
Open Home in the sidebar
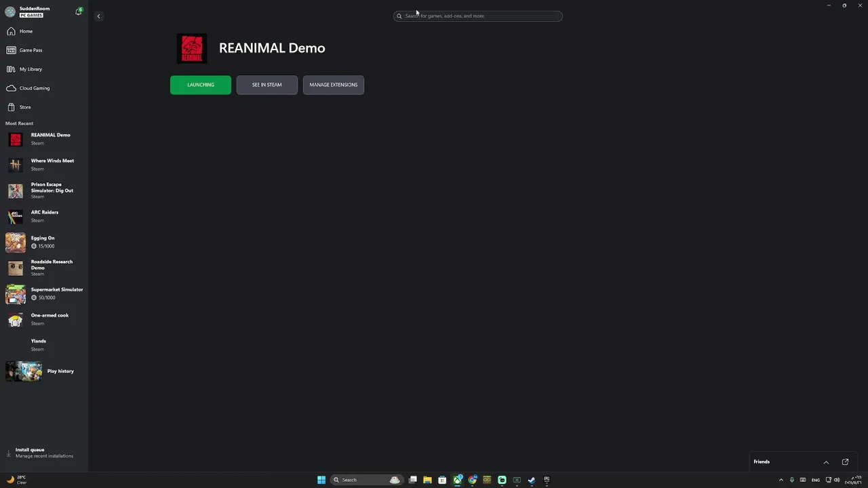(44, 31)
